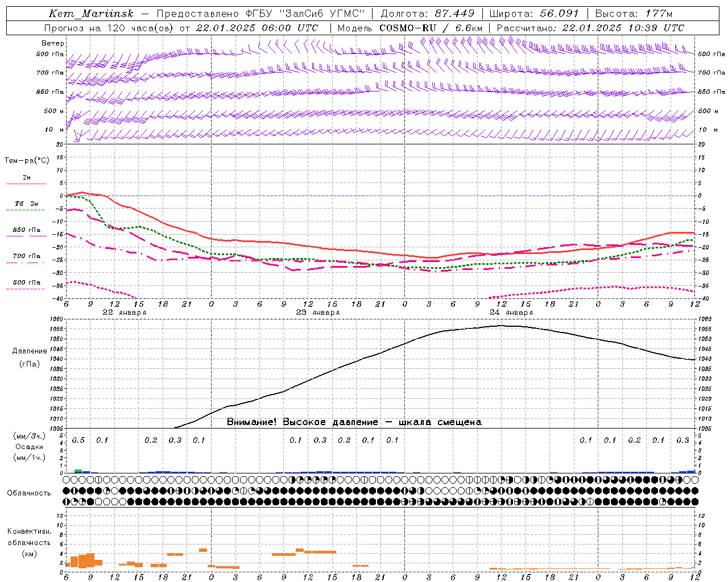
Task: Click the 700 гПа legend line in temperature legend
Action: pyautogui.click(x=26, y=263)
